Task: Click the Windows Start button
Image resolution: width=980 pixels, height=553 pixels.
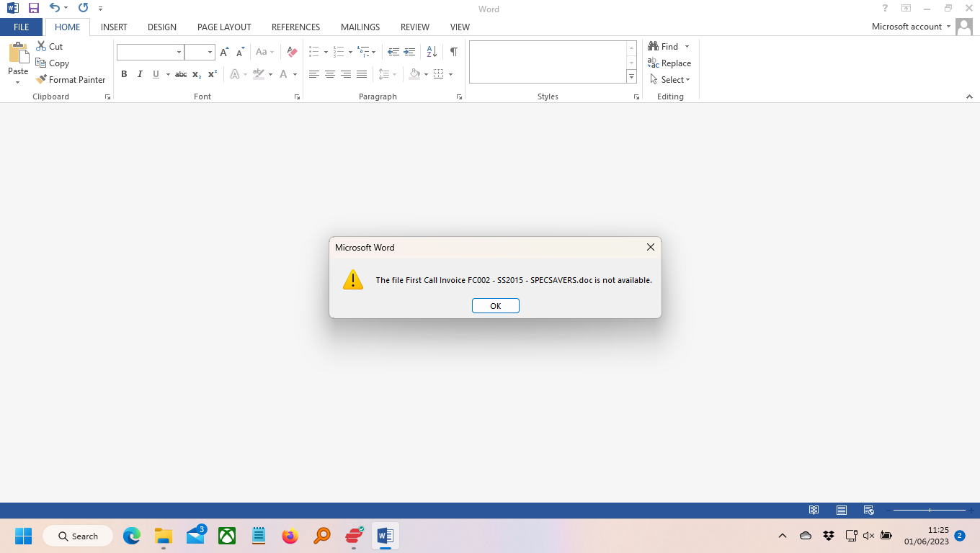Action: point(23,536)
